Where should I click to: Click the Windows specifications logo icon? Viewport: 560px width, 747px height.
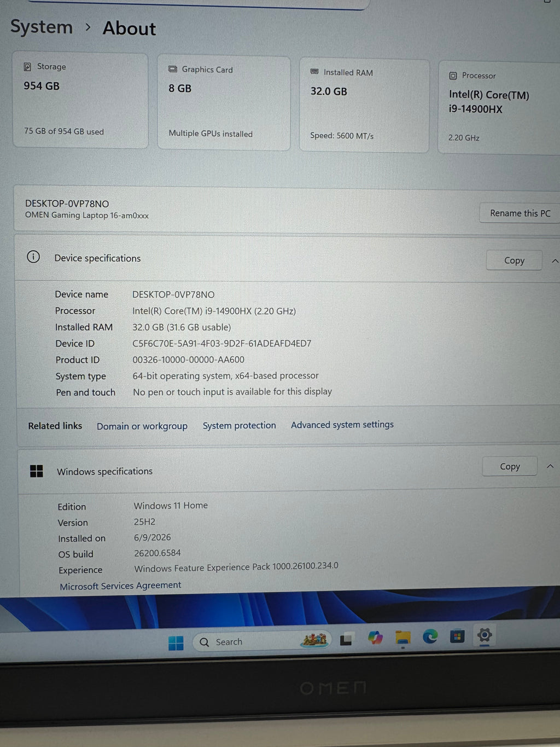tap(37, 471)
